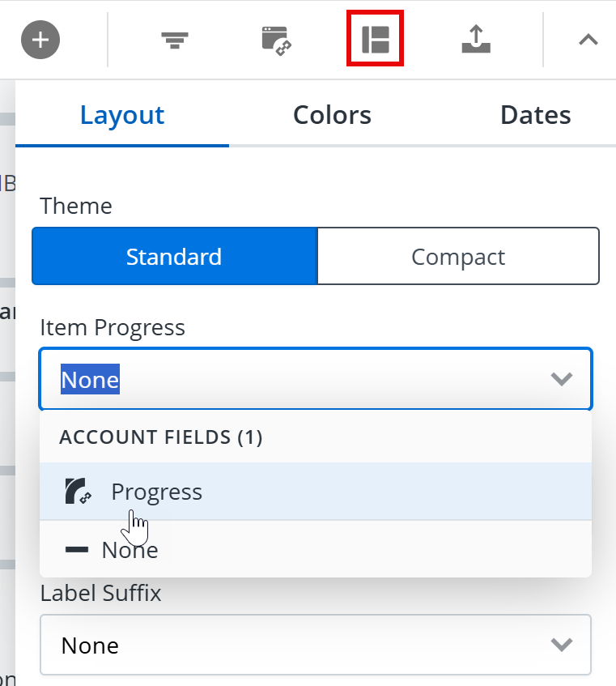Click the dash icon beside the None option
Viewport: 616px width, 686px height.
(x=76, y=549)
